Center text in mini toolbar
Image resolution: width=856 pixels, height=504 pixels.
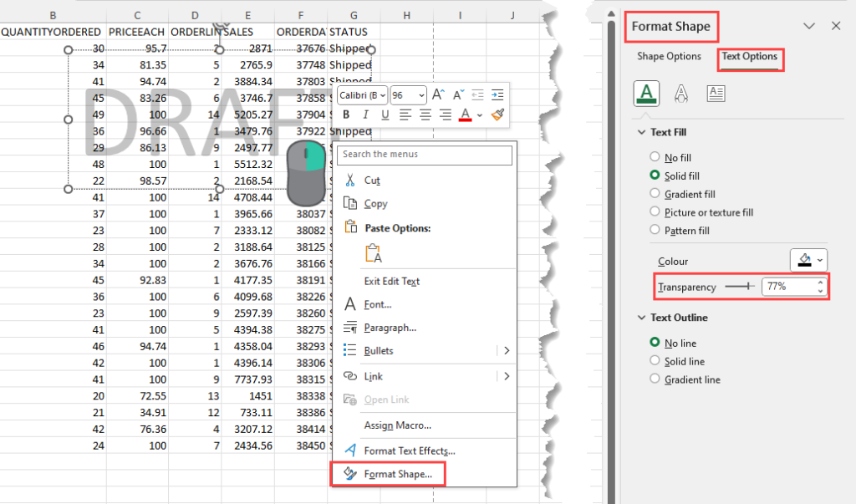coord(425,115)
